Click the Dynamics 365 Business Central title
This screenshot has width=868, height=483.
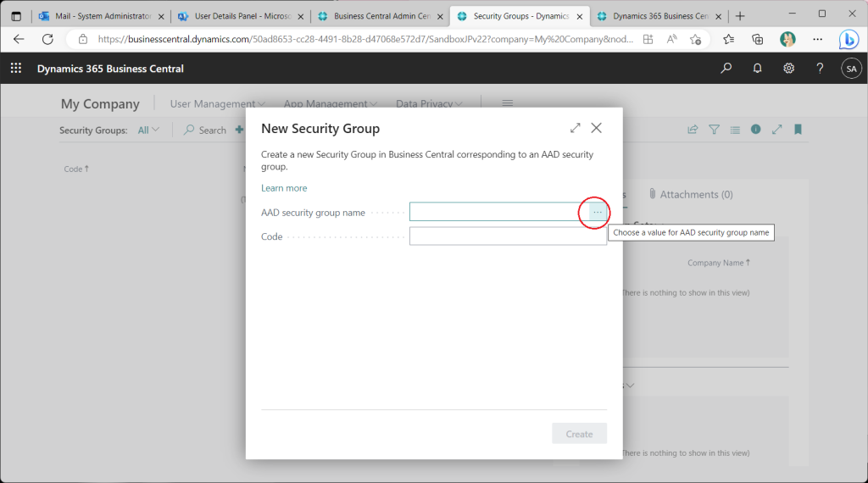pos(110,69)
